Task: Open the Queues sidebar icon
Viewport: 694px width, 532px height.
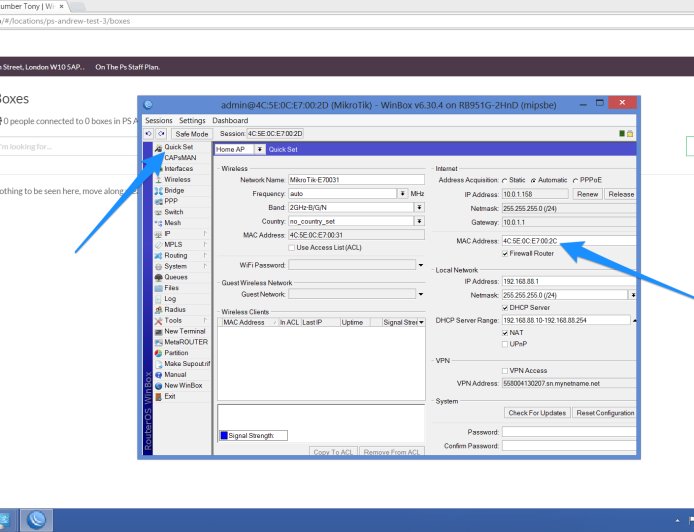Action: tap(158, 278)
